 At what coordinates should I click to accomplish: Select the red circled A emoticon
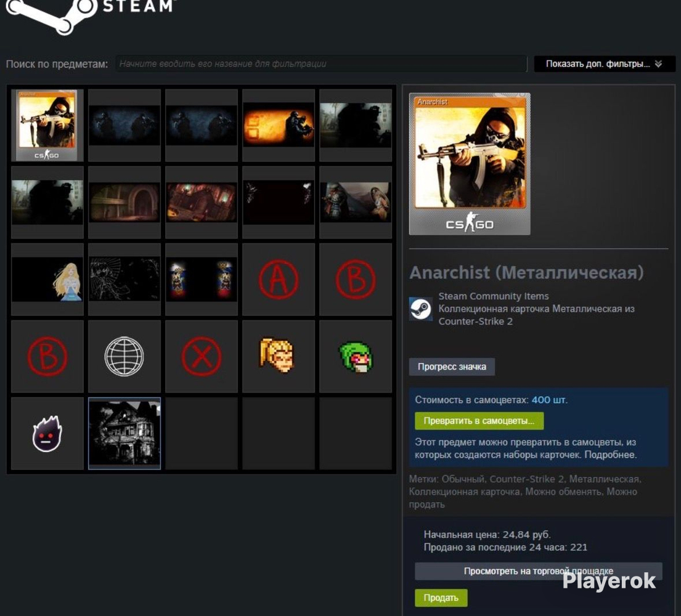(279, 279)
